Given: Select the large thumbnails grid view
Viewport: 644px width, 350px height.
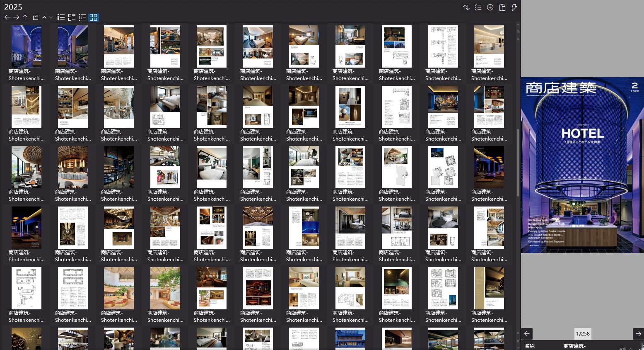Looking at the screenshot, I should point(94,17).
